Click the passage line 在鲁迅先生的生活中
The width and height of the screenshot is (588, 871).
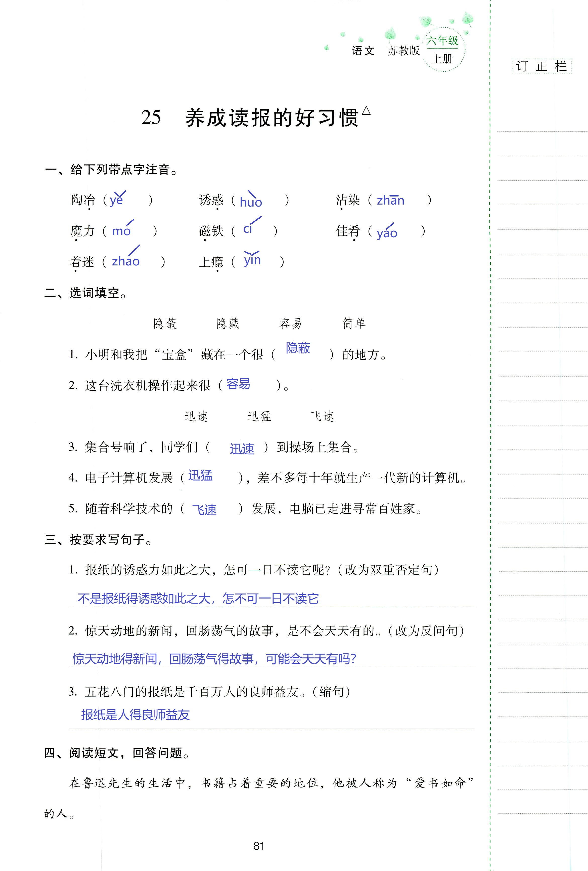tap(271, 783)
